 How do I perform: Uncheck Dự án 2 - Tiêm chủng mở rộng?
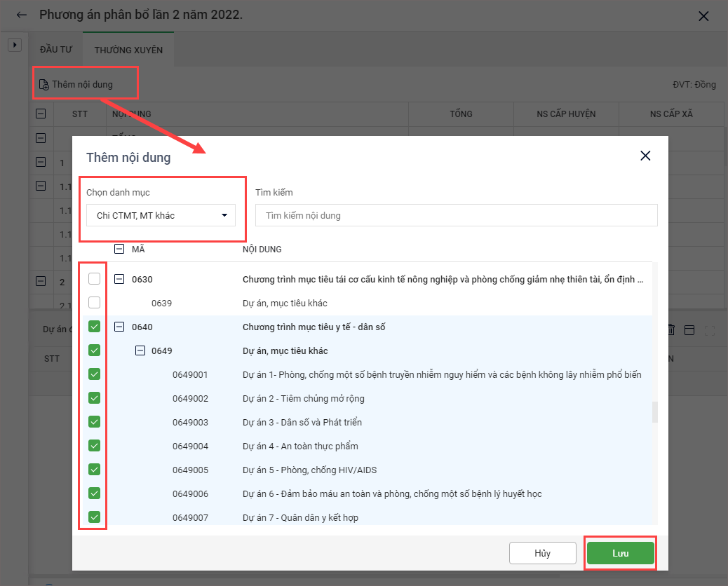tap(95, 398)
